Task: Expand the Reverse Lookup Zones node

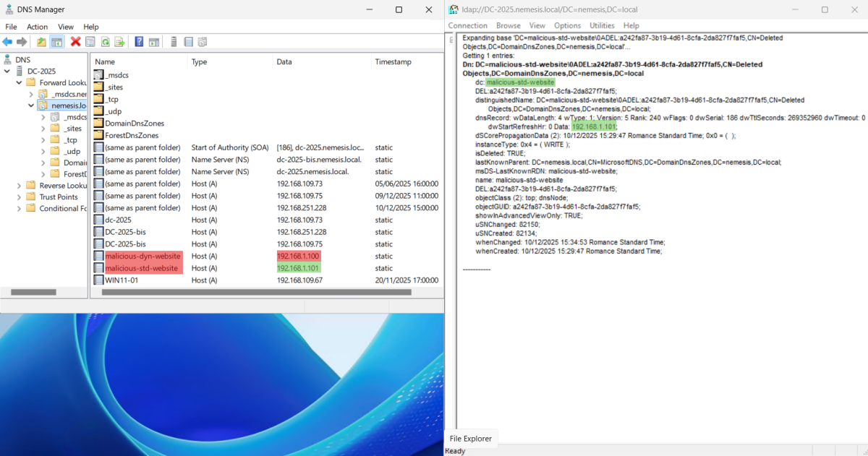Action: 19,186
